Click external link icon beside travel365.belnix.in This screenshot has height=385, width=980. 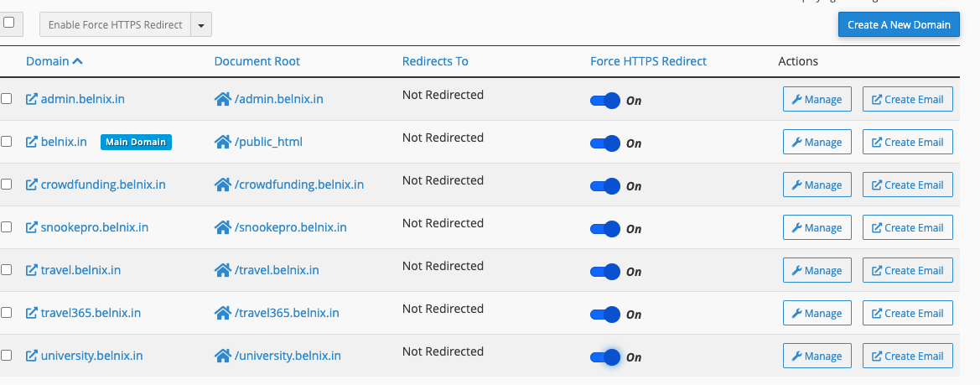32,313
